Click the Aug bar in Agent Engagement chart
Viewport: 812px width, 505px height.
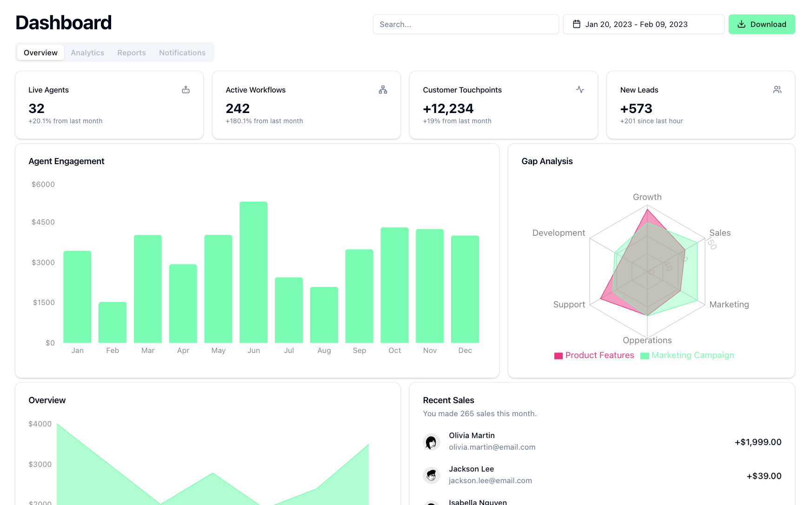[x=324, y=315]
